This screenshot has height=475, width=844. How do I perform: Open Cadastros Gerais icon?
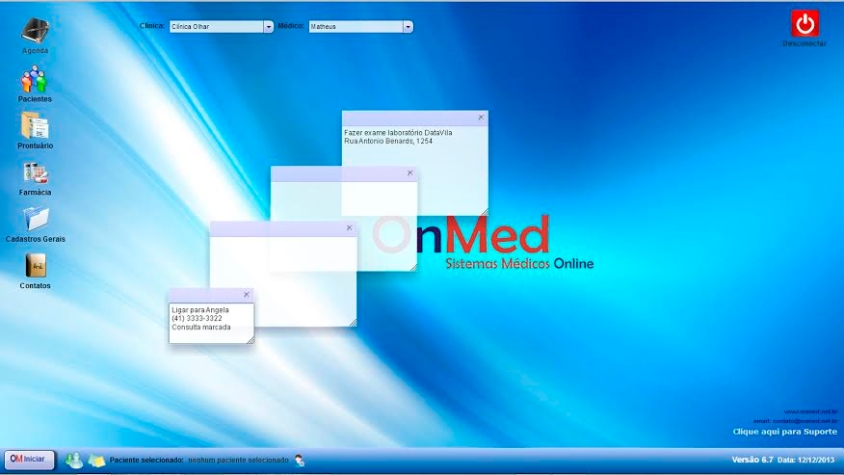(x=36, y=219)
